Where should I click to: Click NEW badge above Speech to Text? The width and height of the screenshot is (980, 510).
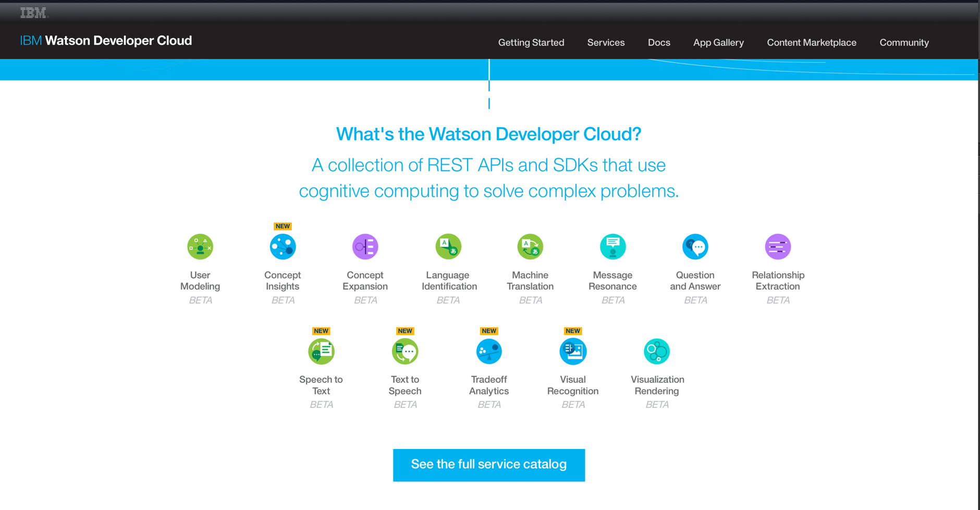[x=321, y=331]
